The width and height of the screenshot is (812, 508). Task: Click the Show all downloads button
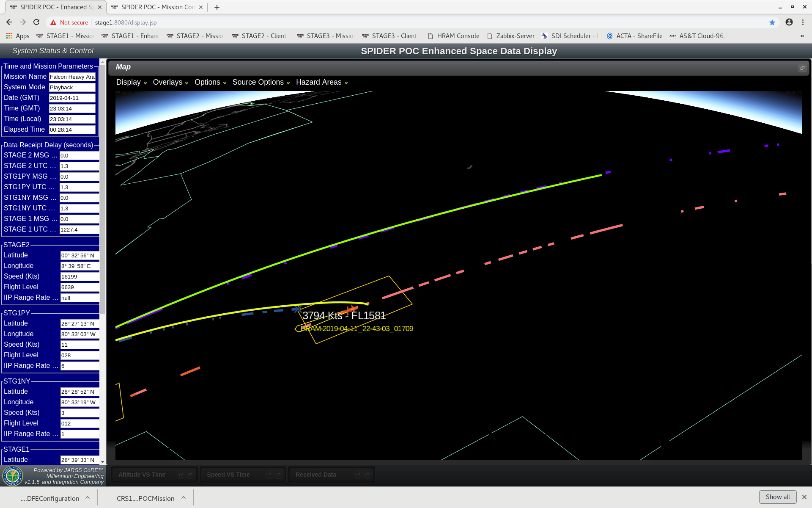click(777, 497)
